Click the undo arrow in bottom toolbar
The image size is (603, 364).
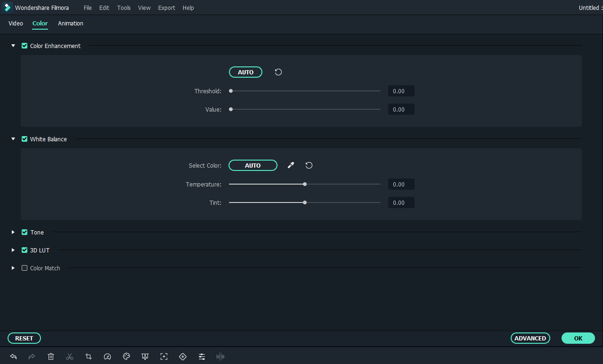tap(13, 356)
